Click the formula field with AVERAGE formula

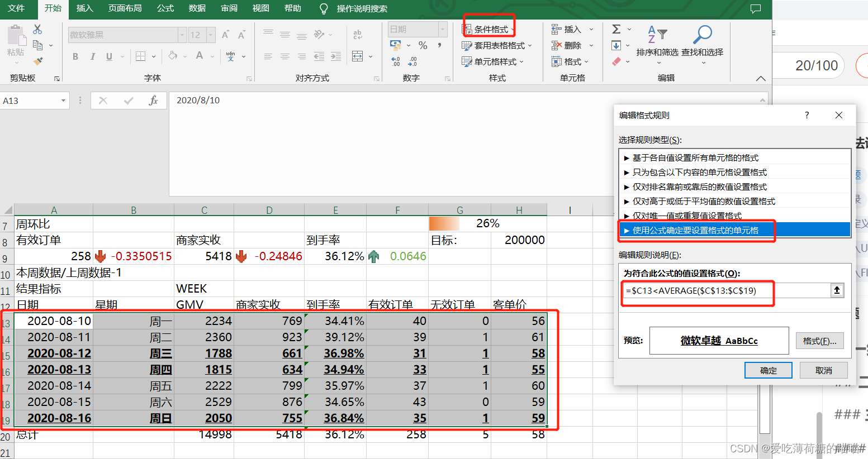pos(727,290)
